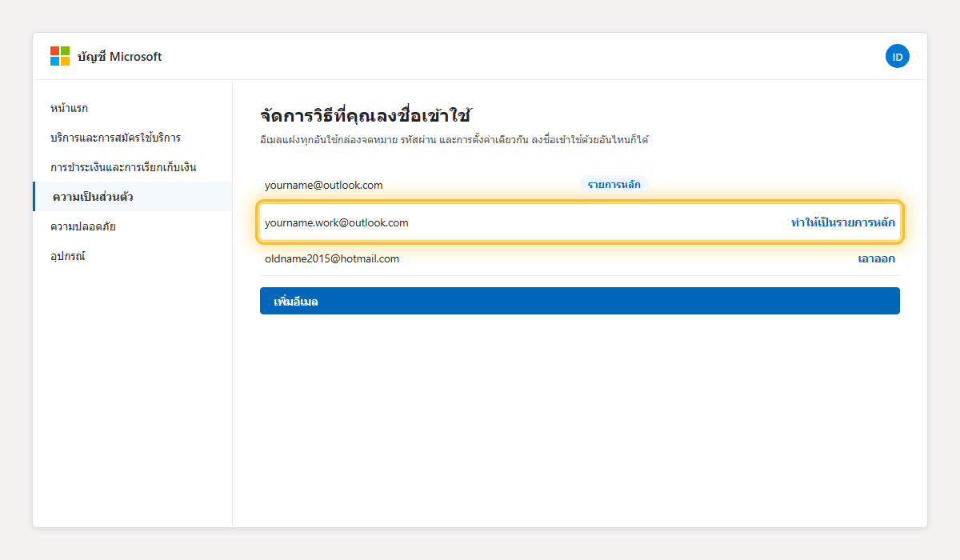Click the Microsoft logo icon
This screenshot has width=960, height=560.
click(x=60, y=56)
